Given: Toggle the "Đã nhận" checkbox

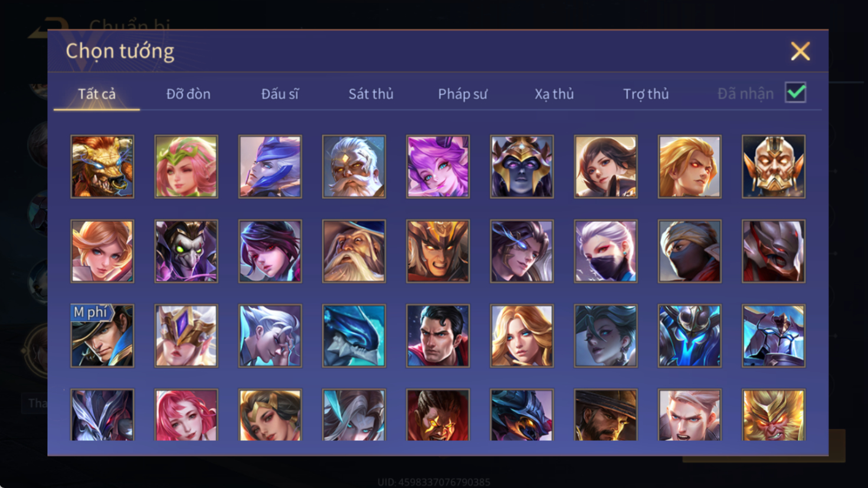Looking at the screenshot, I should click(795, 93).
